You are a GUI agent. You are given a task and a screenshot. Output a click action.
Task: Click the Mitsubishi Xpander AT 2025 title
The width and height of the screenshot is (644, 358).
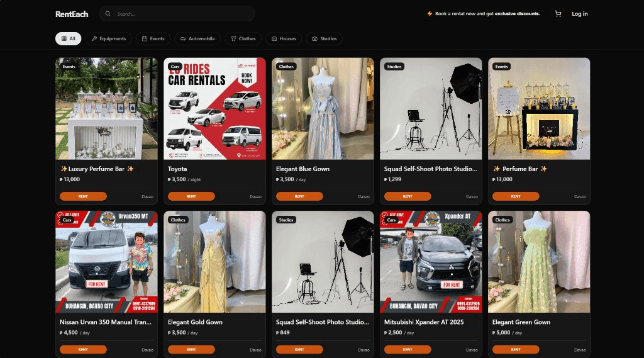coord(424,322)
